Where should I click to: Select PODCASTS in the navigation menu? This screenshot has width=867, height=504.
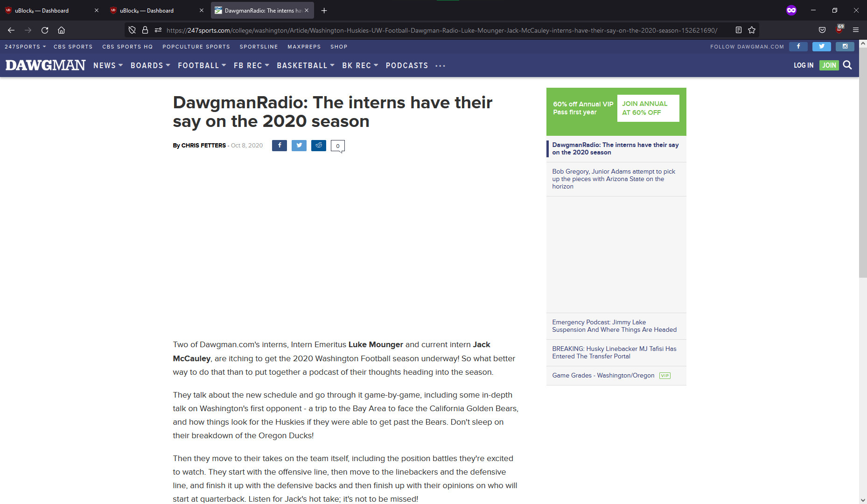point(406,65)
